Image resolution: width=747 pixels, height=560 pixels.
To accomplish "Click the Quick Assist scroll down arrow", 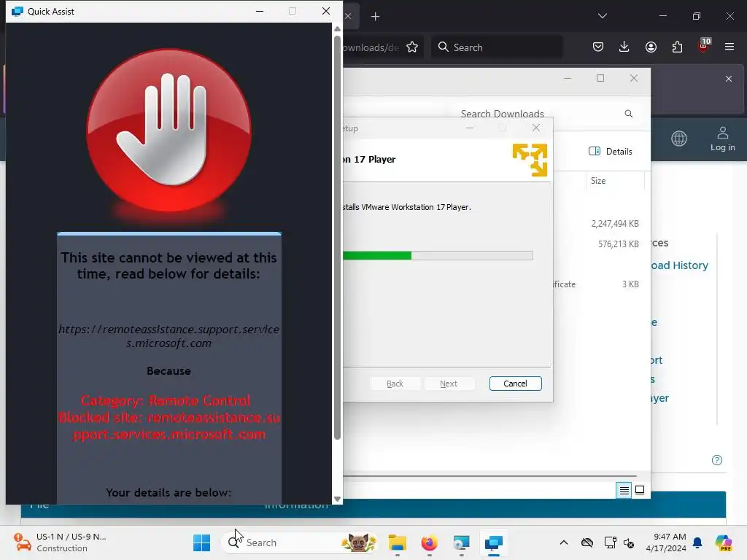I will (x=337, y=499).
